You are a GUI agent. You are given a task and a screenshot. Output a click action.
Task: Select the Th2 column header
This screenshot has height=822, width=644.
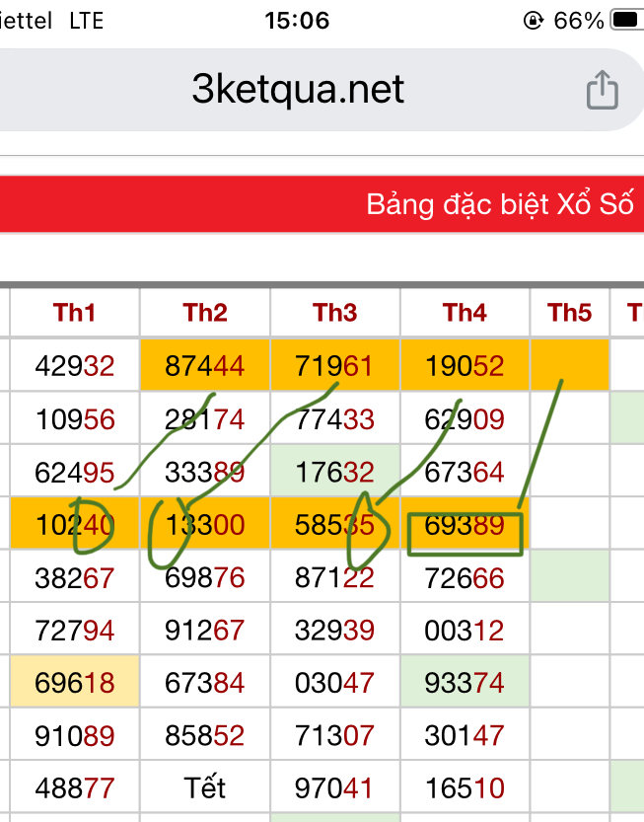click(x=205, y=313)
